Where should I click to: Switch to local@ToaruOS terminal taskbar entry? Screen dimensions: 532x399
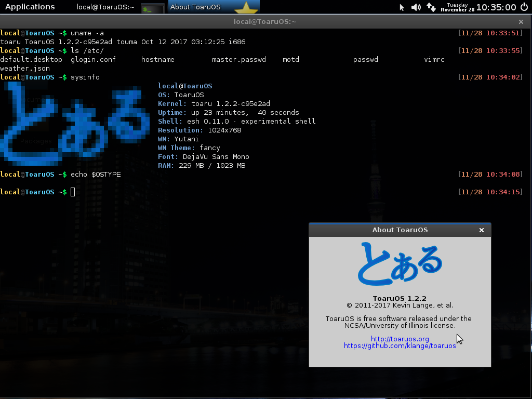point(105,7)
